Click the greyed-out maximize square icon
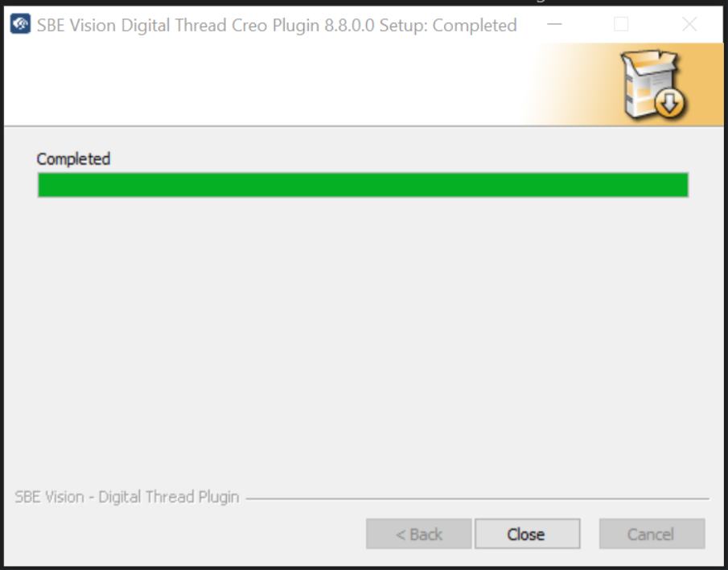The image size is (728, 570). [621, 24]
